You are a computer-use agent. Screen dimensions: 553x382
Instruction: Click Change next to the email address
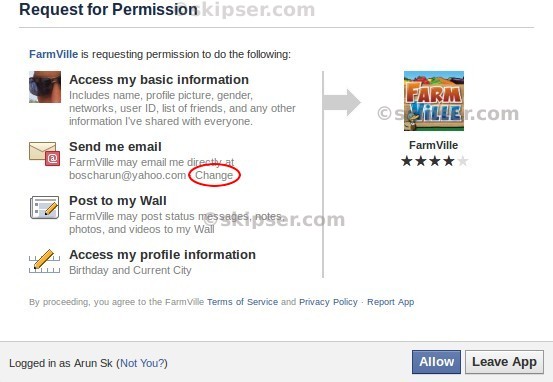pos(214,175)
